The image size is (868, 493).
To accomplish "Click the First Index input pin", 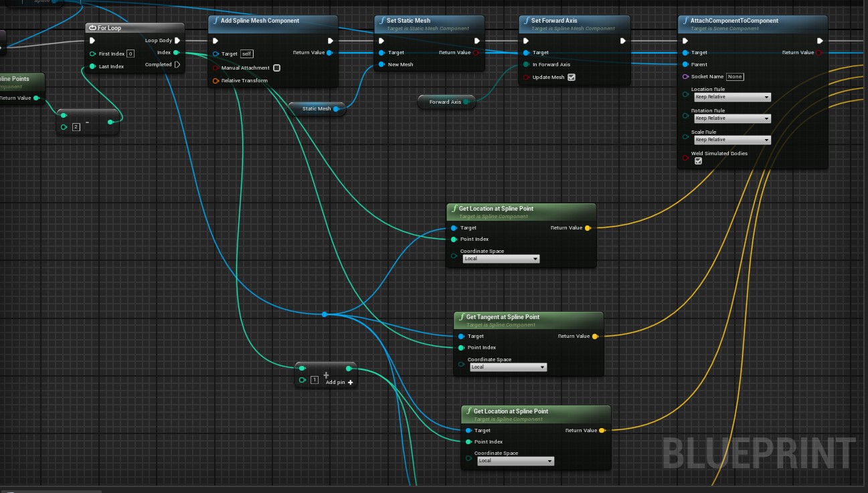I will coord(92,54).
